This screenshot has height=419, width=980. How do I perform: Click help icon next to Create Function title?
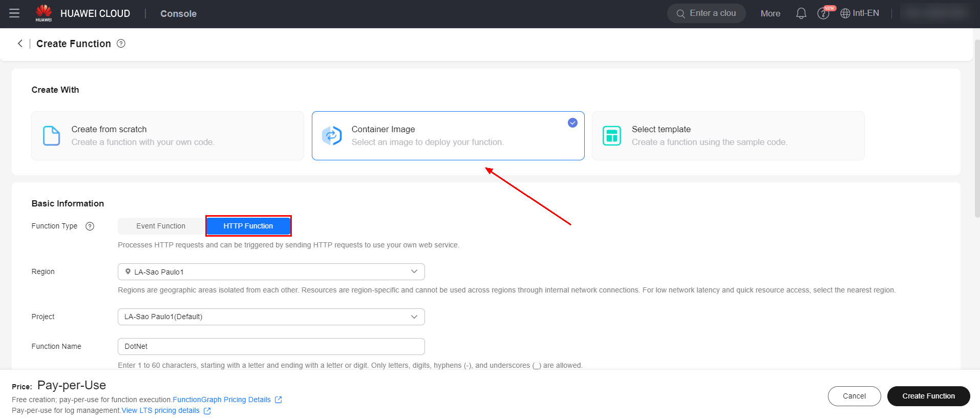point(121,44)
